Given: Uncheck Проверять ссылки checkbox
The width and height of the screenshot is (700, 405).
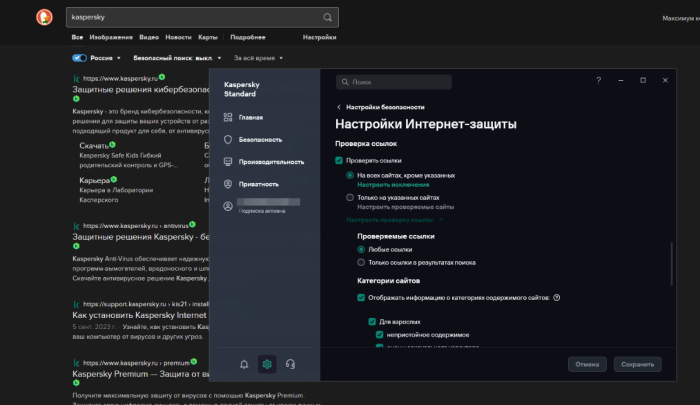Looking at the screenshot, I should pyautogui.click(x=339, y=160).
